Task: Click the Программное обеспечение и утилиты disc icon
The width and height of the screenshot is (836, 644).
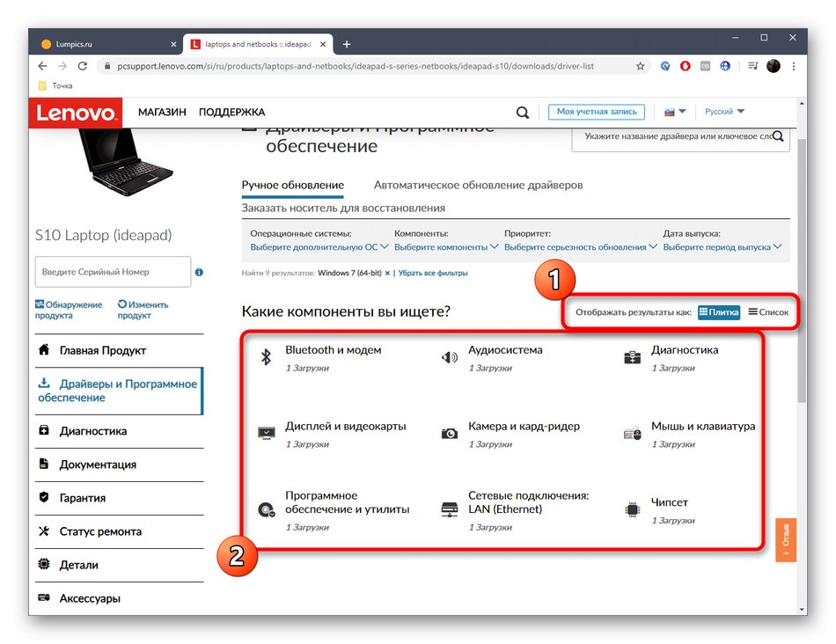Action: tap(266, 510)
